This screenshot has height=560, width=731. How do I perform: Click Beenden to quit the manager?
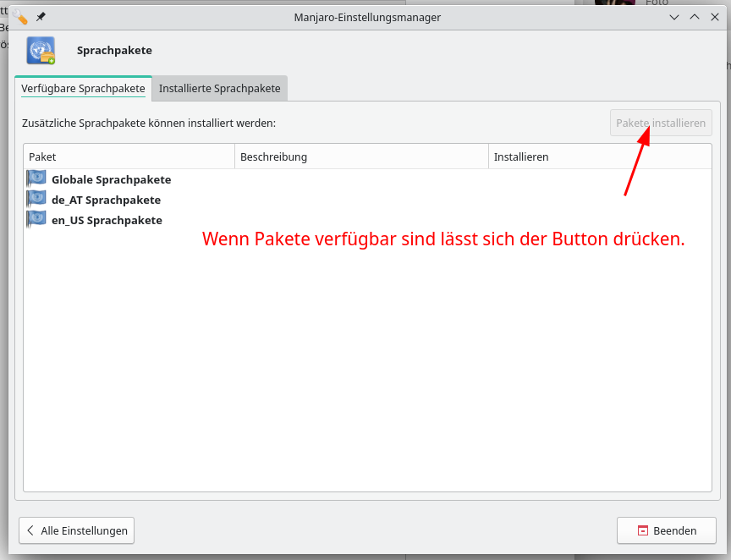pyautogui.click(x=666, y=530)
